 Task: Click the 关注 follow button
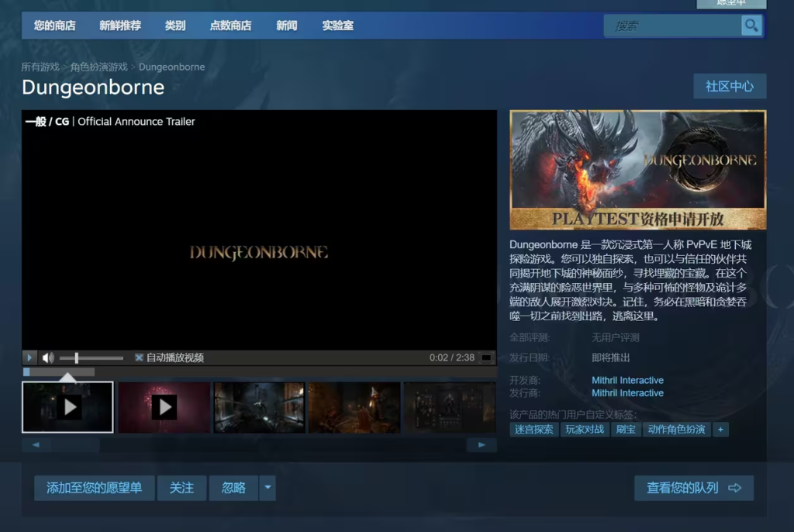click(181, 488)
